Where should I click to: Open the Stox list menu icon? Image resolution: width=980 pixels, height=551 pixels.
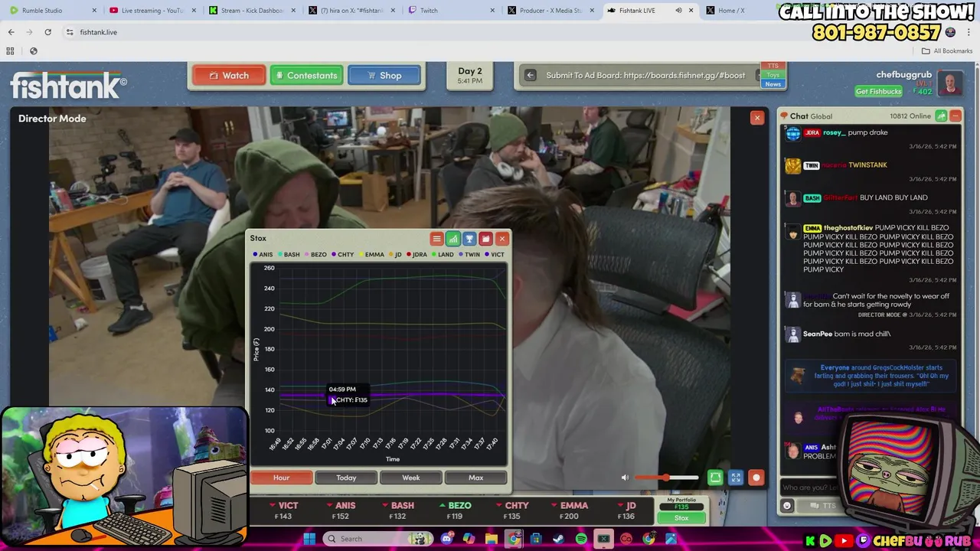point(436,239)
